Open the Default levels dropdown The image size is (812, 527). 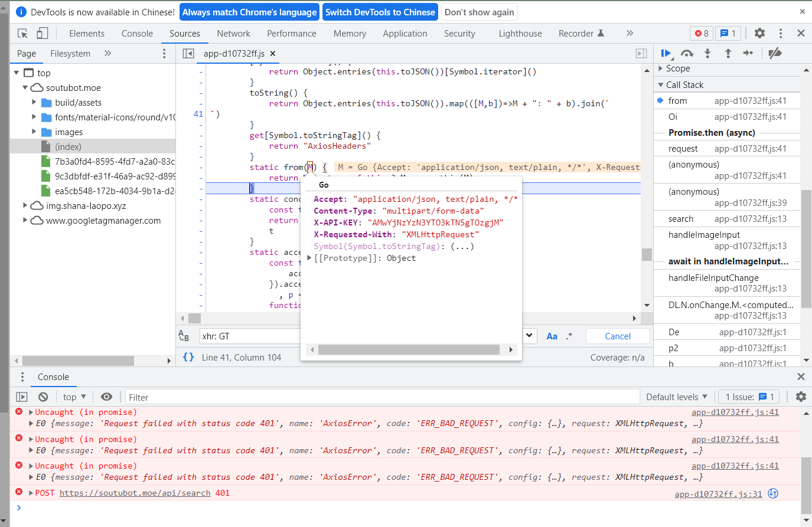point(676,397)
